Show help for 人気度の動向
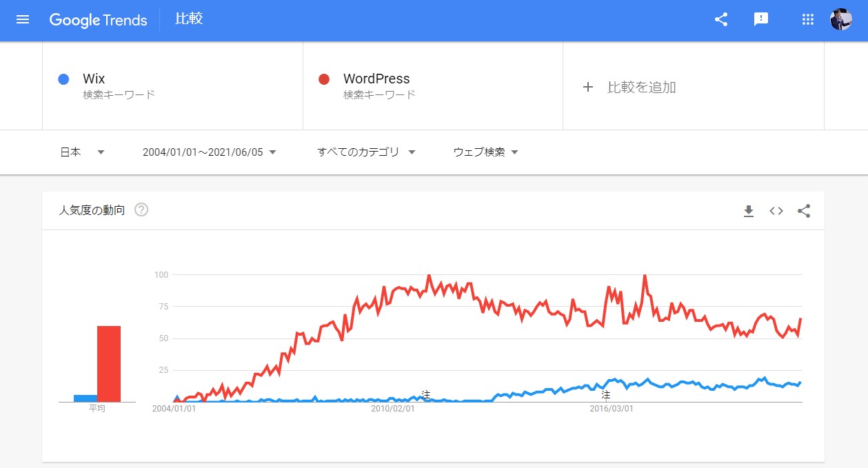 [x=141, y=210]
